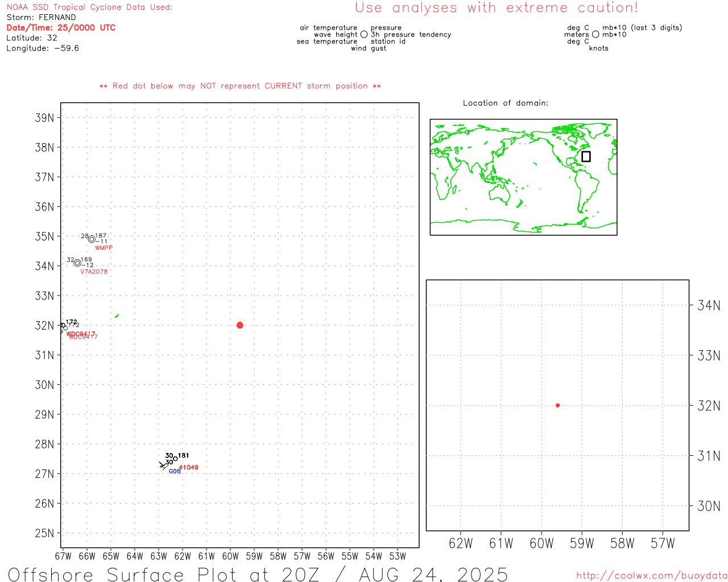Click pressure value 187 at WMPP
Image resolution: width=728 pixels, height=582 pixels.
pyautogui.click(x=101, y=235)
